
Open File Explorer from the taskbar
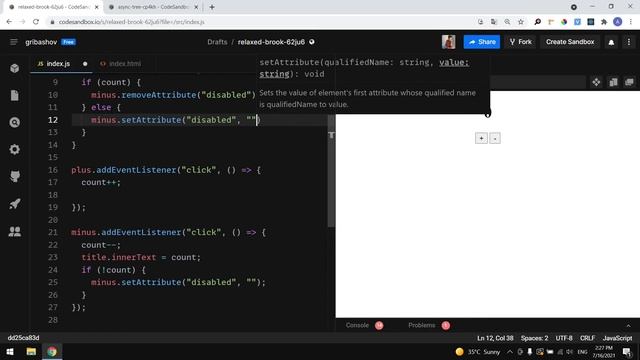pyautogui.click(x=31, y=351)
